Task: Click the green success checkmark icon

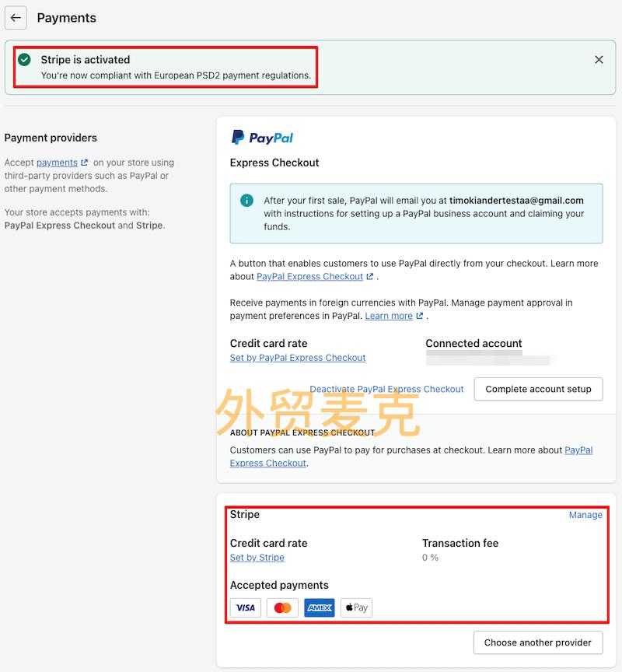Action: [24, 60]
